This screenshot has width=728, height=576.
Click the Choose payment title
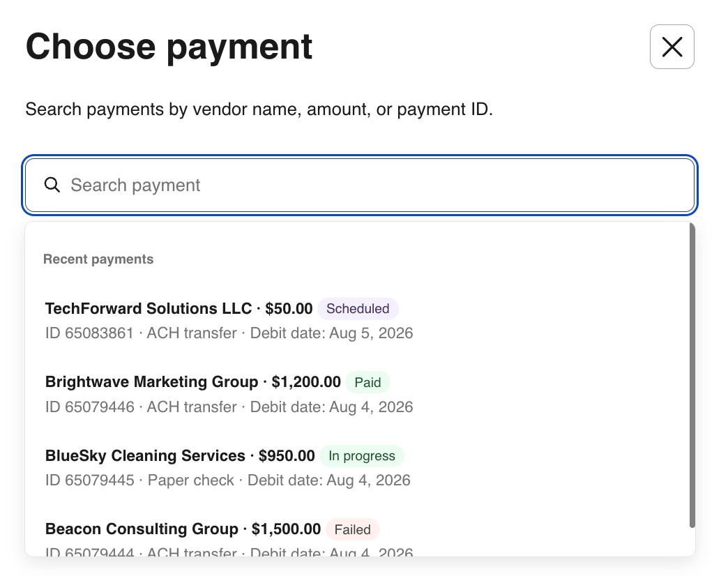[169, 47]
